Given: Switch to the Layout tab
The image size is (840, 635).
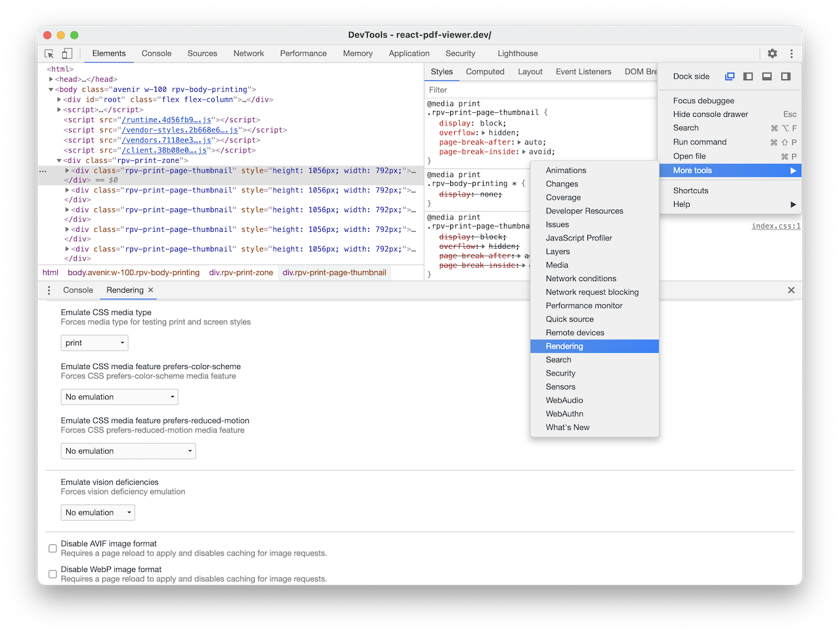Looking at the screenshot, I should point(530,72).
